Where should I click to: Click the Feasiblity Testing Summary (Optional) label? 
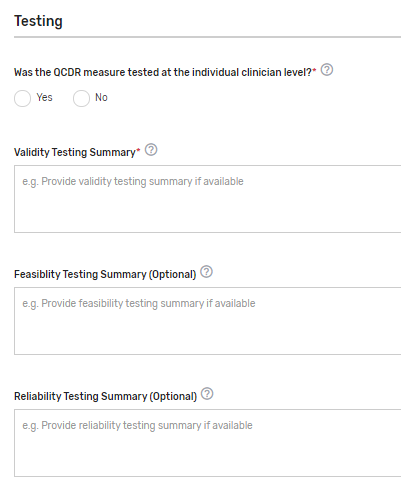coord(105,274)
